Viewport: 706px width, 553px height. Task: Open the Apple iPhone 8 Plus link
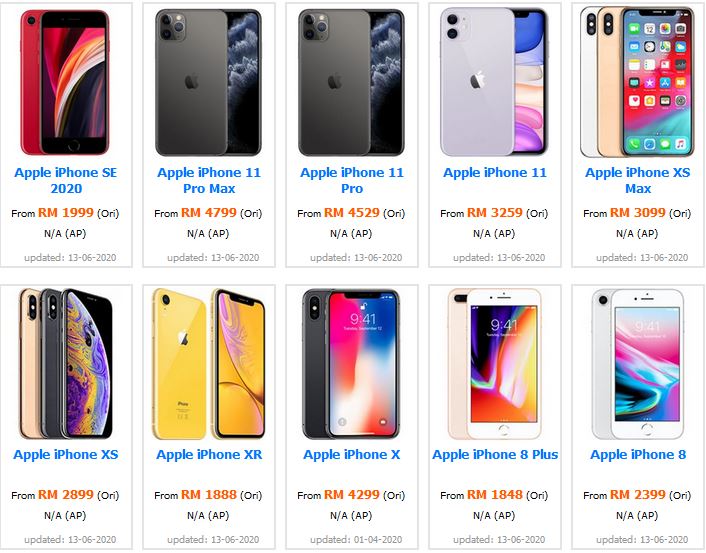coord(495,455)
